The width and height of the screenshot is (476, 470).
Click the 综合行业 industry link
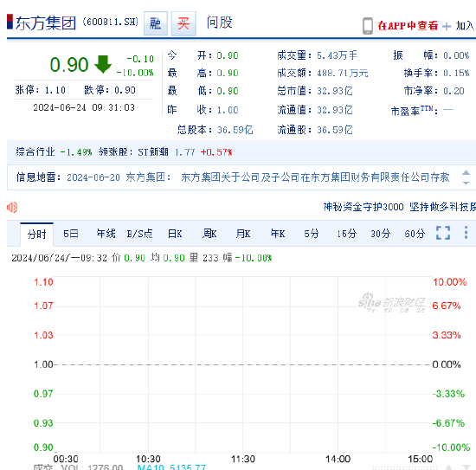click(x=35, y=151)
